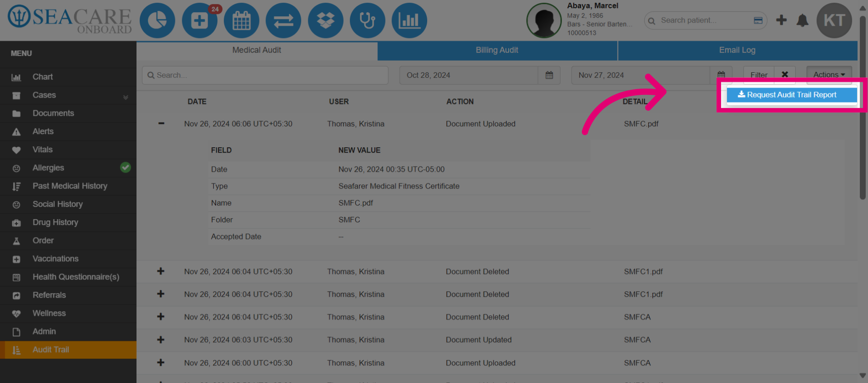
Task: Click the SMFC.pdf detail in first row
Action: pyautogui.click(x=641, y=124)
